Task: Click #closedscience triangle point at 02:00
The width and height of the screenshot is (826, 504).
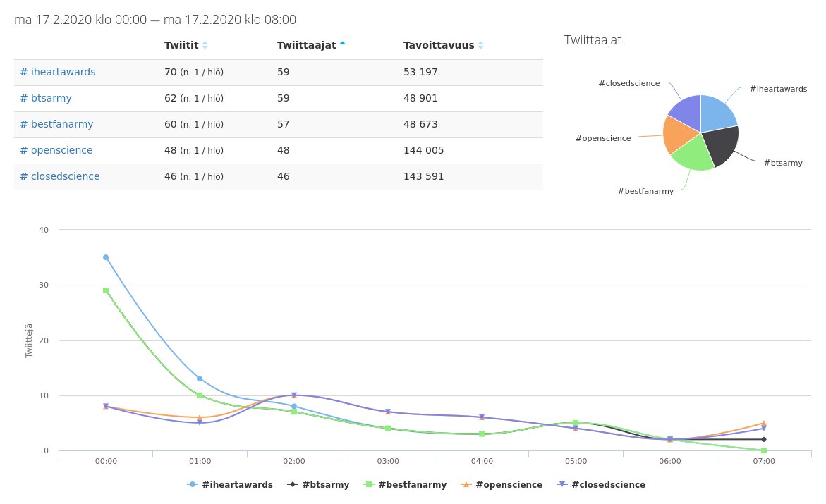Action: (294, 395)
